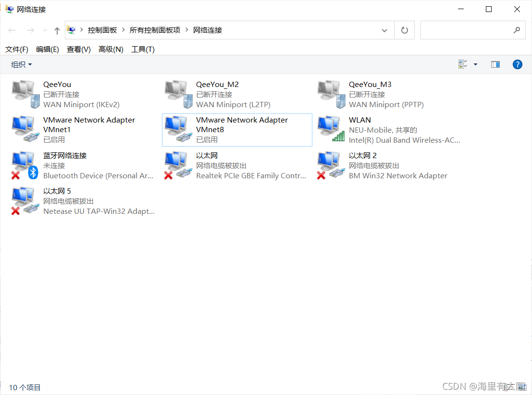Select the QeeYou_M3 connection icon
Image resolution: width=532 pixels, height=395 pixels.
(x=332, y=94)
